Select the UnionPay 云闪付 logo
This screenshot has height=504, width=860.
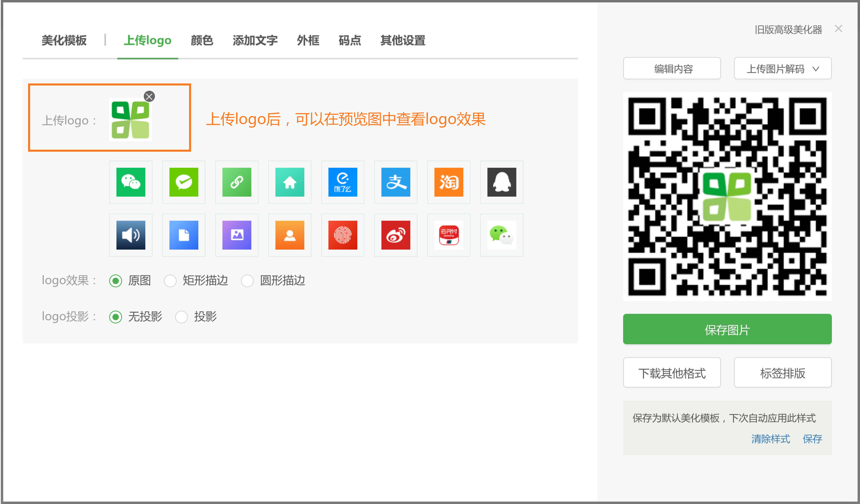coord(449,235)
